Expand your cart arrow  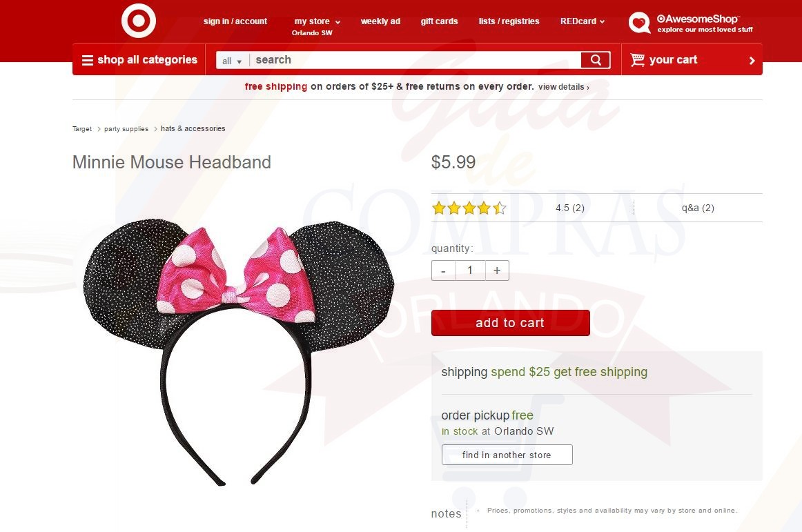[752, 60]
